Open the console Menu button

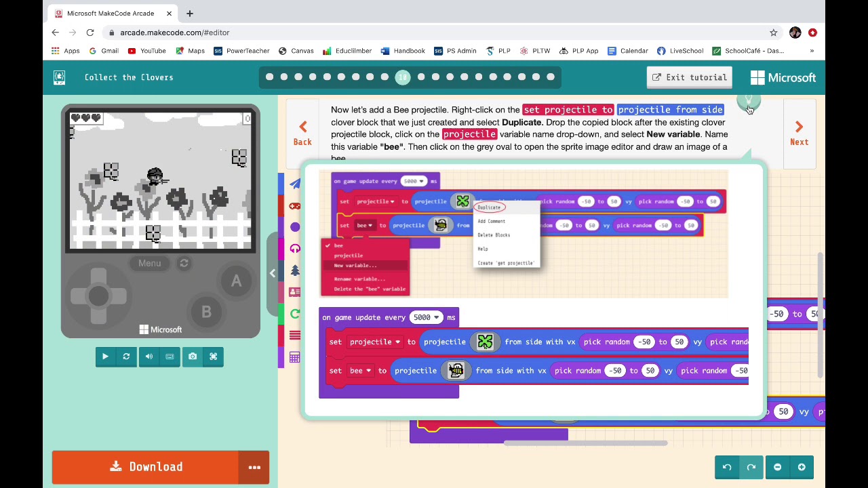pos(150,264)
